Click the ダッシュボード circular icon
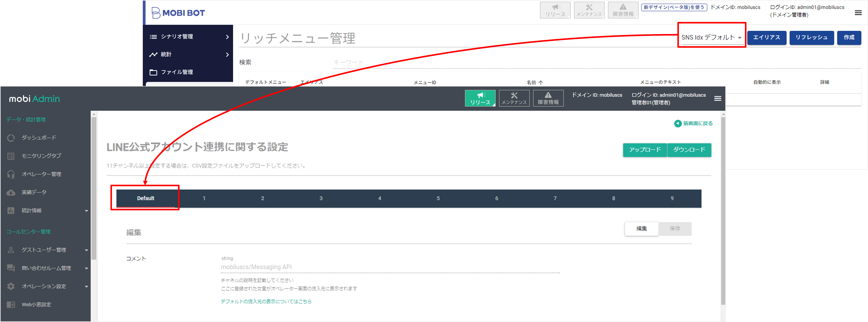This screenshot has width=868, height=322. point(11,138)
